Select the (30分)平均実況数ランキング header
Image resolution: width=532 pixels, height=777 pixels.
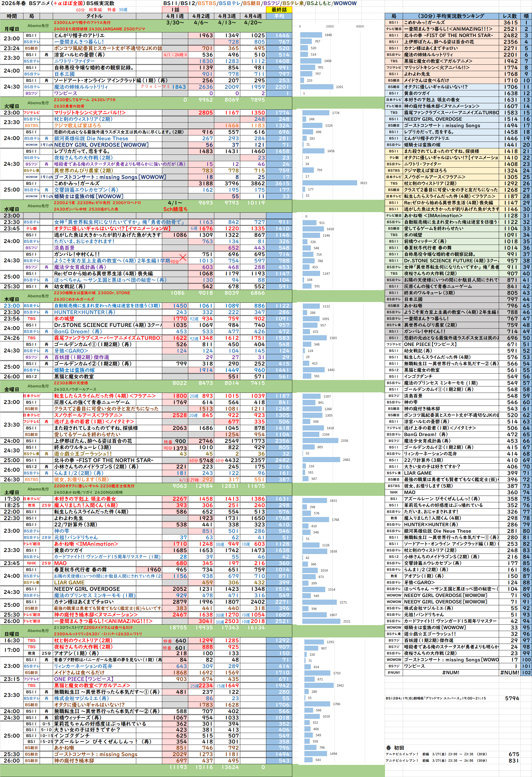click(x=450, y=16)
